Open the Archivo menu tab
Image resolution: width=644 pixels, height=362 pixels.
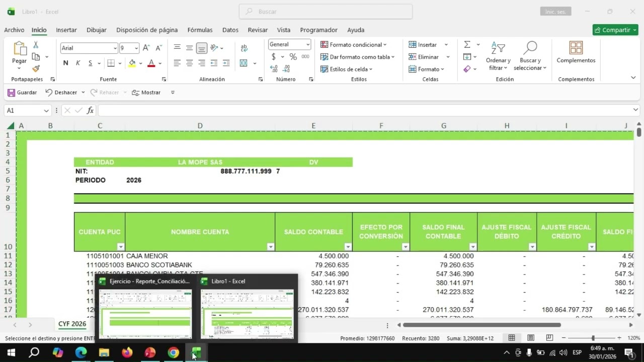pos(14,30)
